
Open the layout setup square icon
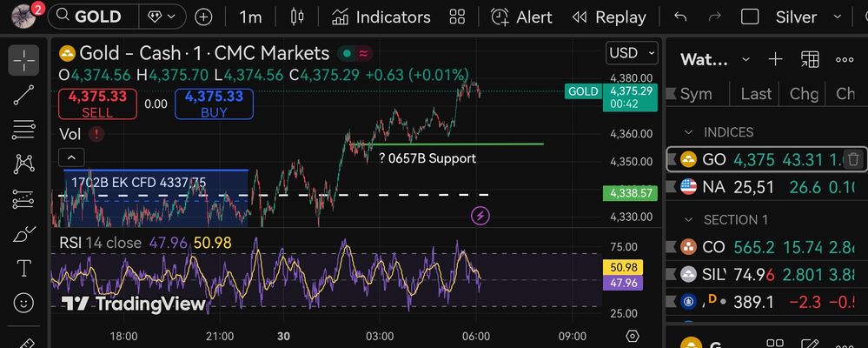[750, 17]
